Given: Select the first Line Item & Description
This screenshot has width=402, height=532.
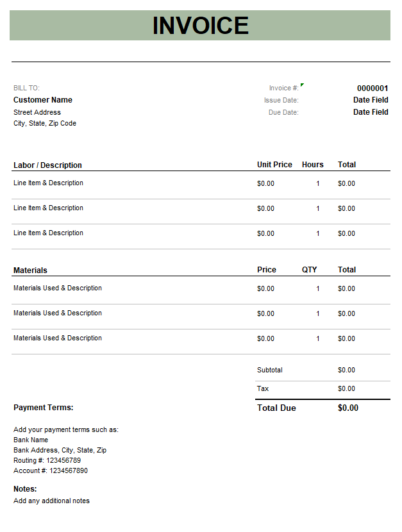Looking at the screenshot, I should coord(49,183).
